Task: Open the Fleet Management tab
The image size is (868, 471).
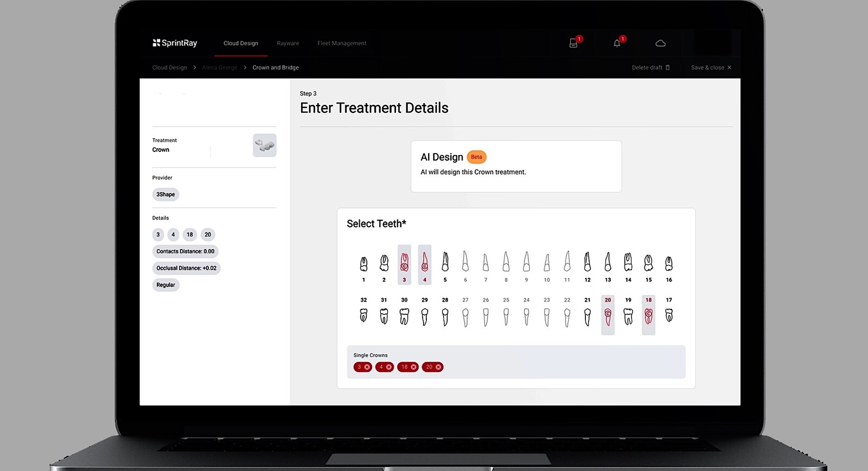Action: [x=342, y=43]
